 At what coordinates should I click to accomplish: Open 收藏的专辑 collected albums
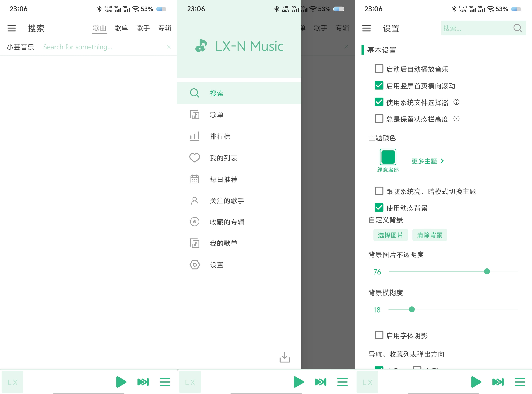click(227, 222)
